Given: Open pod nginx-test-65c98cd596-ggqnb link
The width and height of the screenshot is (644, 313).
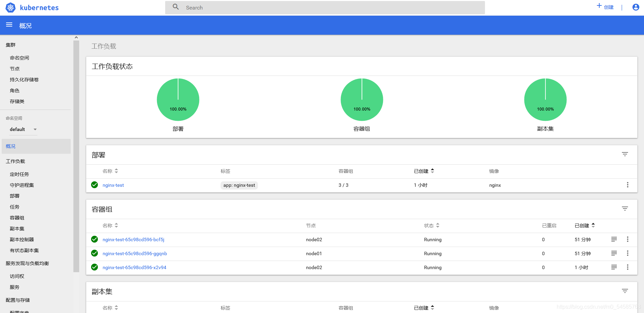Looking at the screenshot, I should pyautogui.click(x=135, y=253).
